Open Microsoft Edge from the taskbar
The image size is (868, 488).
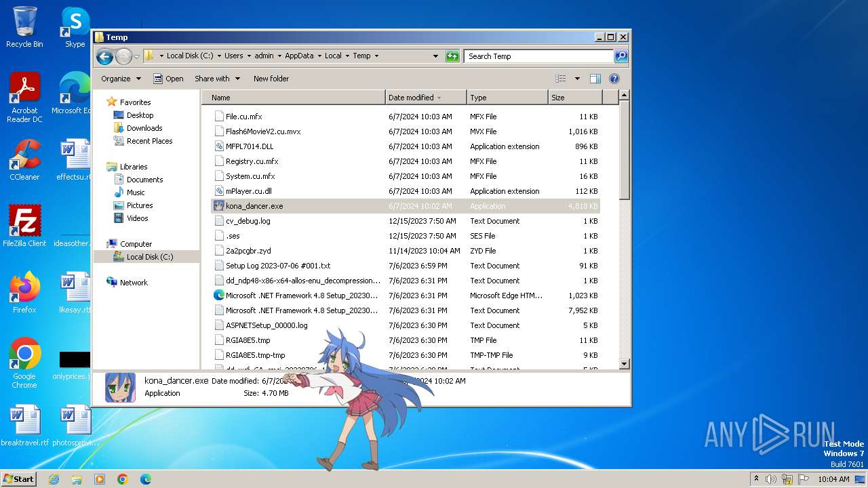(x=146, y=479)
